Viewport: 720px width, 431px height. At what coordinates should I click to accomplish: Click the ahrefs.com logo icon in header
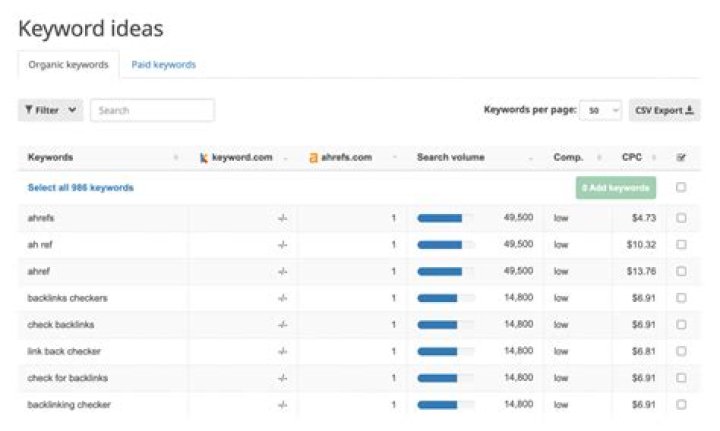click(314, 158)
